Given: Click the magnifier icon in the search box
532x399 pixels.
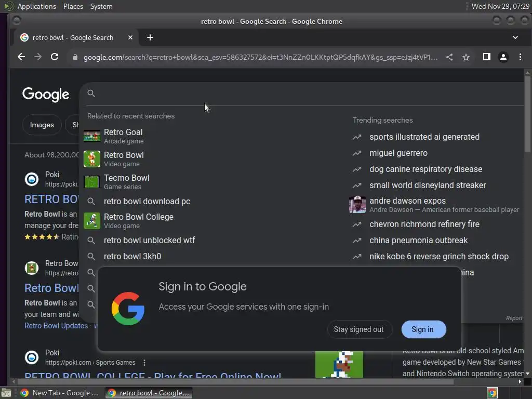Looking at the screenshot, I should (91, 94).
